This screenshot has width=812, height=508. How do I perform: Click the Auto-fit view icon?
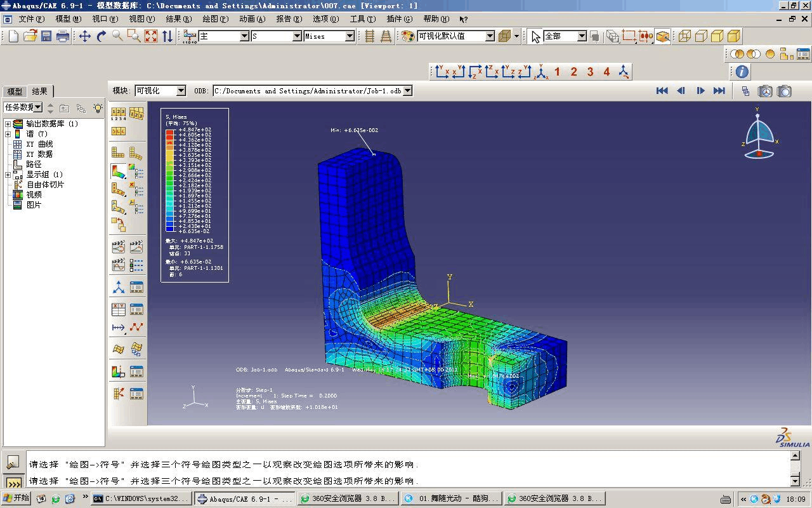tap(151, 36)
